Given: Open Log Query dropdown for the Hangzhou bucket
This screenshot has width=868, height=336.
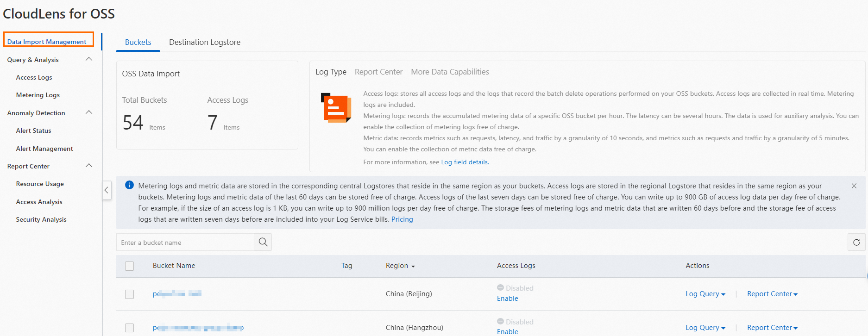Looking at the screenshot, I should click(705, 328).
